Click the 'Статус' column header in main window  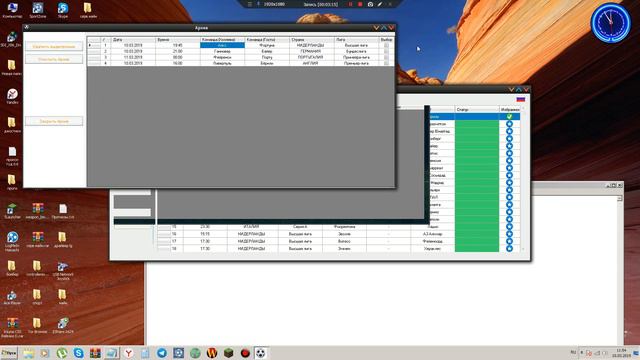click(x=477, y=109)
